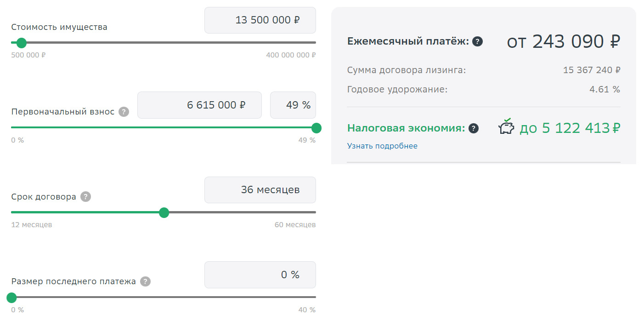Click the 36 месяцев term field
Viewport: 644px width, 321px height.
[260, 190]
